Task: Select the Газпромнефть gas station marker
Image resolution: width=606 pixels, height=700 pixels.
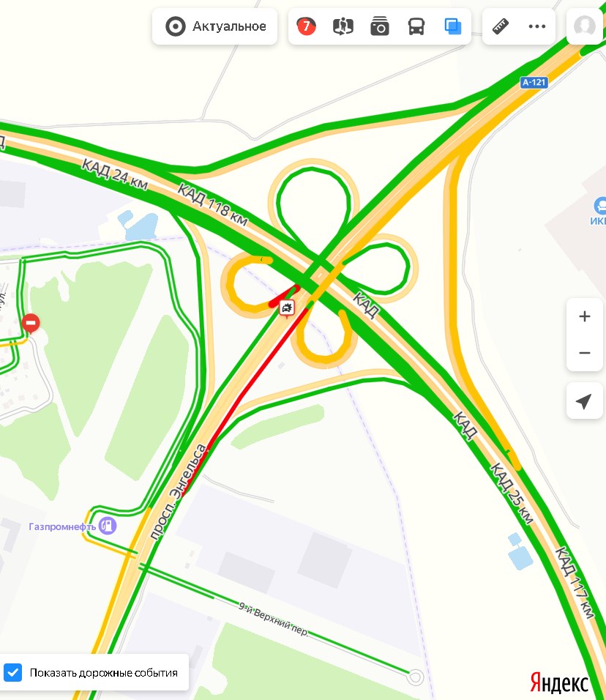Action: [108, 526]
